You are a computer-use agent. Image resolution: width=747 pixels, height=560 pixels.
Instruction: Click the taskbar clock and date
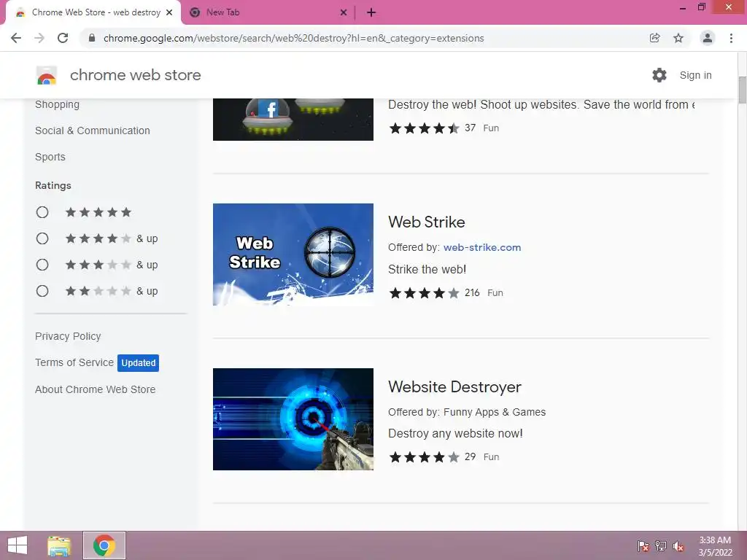(x=715, y=546)
